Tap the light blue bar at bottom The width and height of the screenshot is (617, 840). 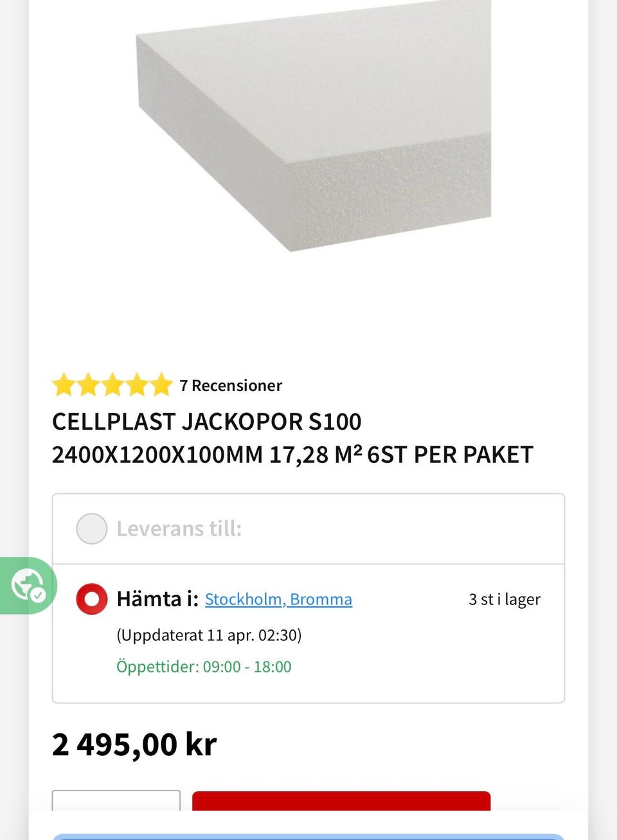pos(308,836)
